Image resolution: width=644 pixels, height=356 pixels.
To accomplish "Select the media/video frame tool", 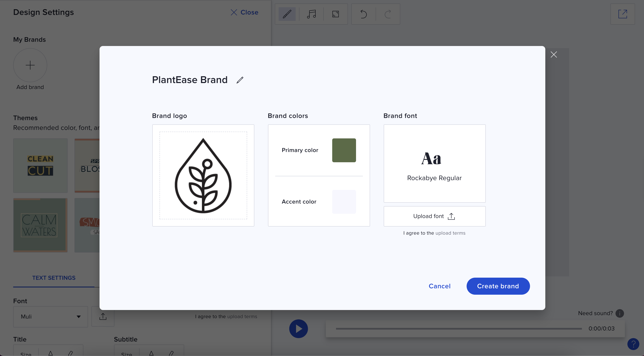I will [x=335, y=14].
